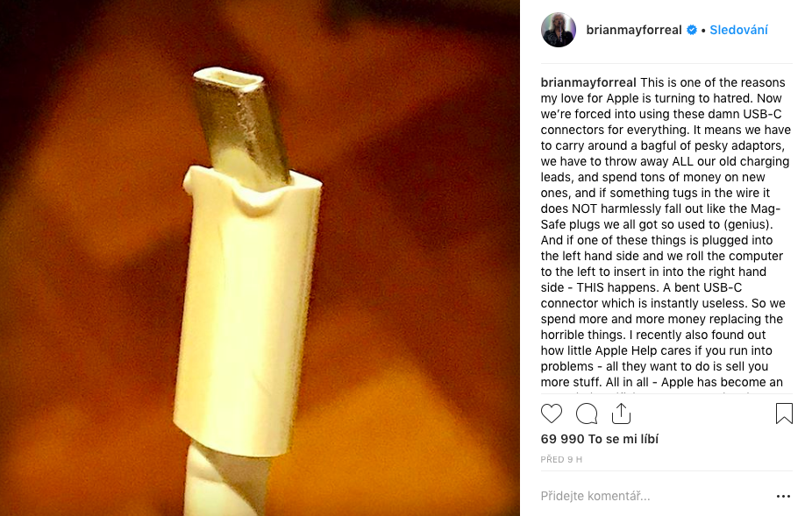Toggle the bookmark to unsave the post

(x=783, y=413)
